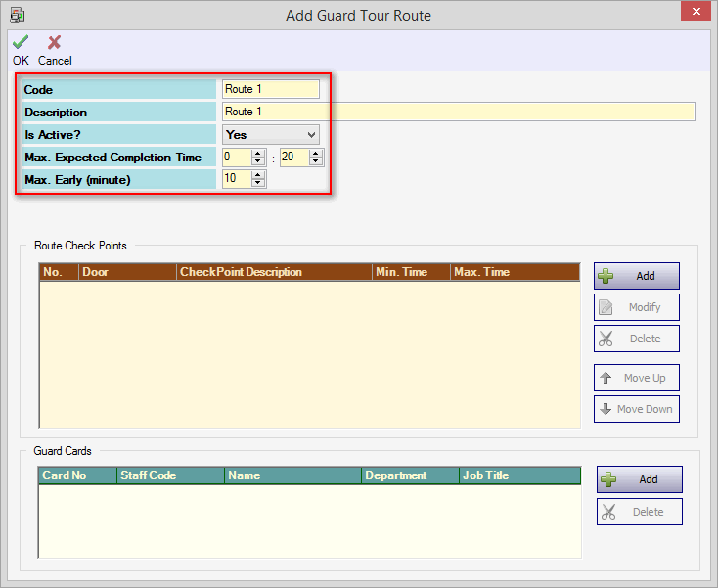Click the green OK checkmark icon
718x588 pixels.
[21, 42]
